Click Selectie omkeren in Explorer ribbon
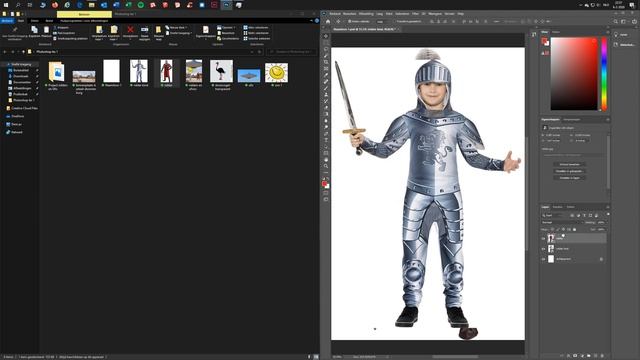The height and width of the screenshot is (360, 640). tap(256, 38)
